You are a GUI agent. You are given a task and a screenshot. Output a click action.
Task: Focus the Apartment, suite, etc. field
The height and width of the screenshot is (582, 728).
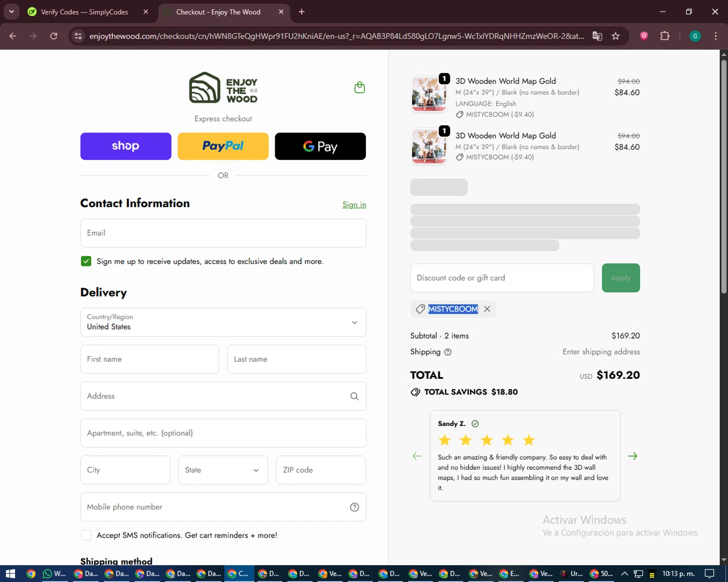coord(223,433)
